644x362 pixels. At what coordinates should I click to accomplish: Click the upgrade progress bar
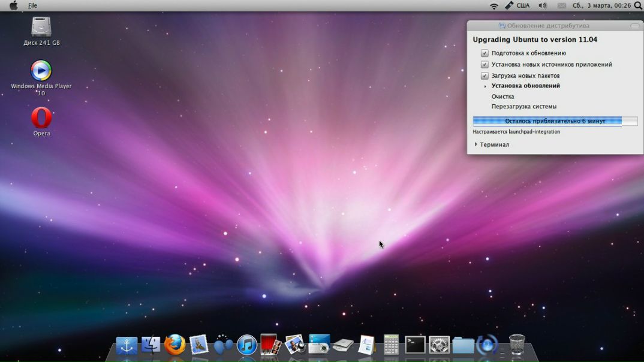tap(555, 121)
